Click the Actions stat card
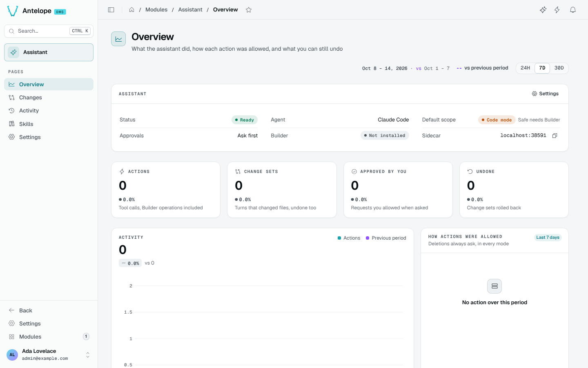Image resolution: width=588 pixels, height=368 pixels. pos(166,190)
